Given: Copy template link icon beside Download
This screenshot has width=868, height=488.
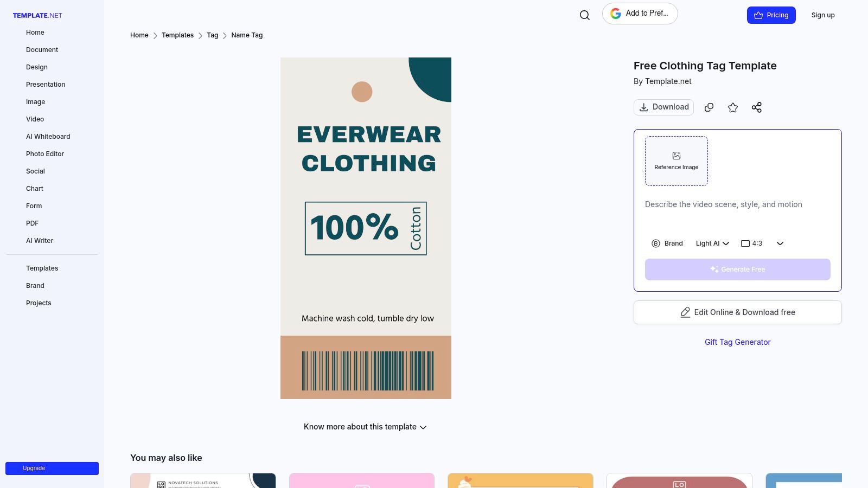Looking at the screenshot, I should pos(709,107).
